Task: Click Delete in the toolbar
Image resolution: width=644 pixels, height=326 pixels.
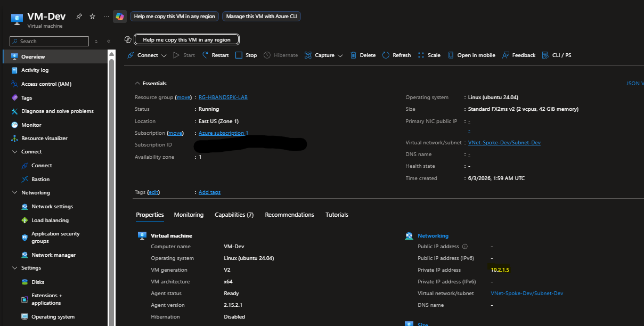Action: (x=363, y=55)
